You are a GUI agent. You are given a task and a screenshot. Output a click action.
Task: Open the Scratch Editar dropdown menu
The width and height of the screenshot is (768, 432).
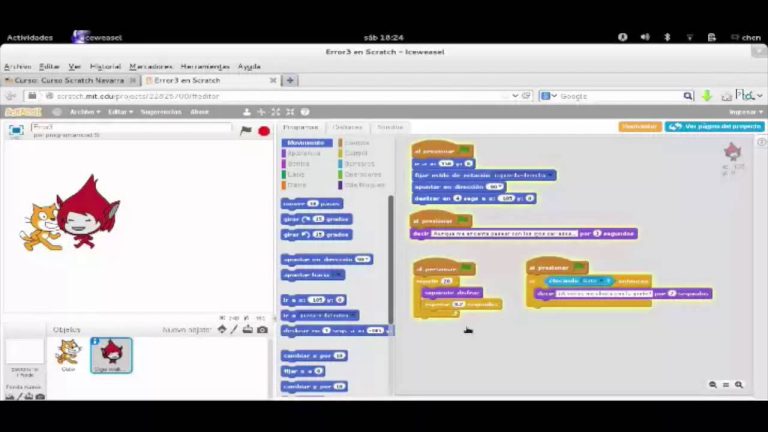[120, 112]
